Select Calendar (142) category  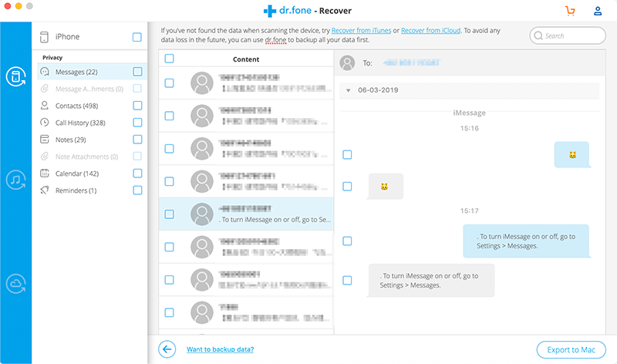tap(92, 174)
